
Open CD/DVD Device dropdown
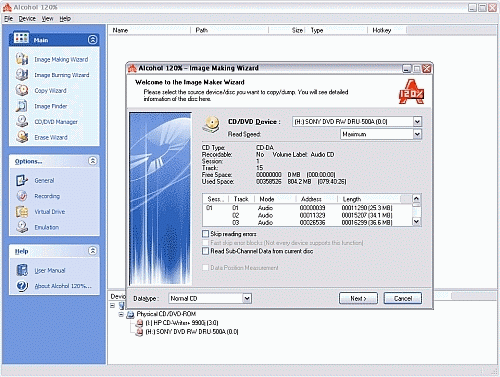pos(417,121)
